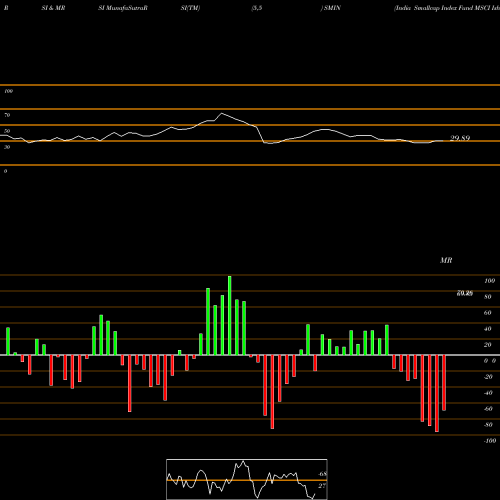
Task: Click the '50' level label on RSI scale
Action: tap(7, 131)
